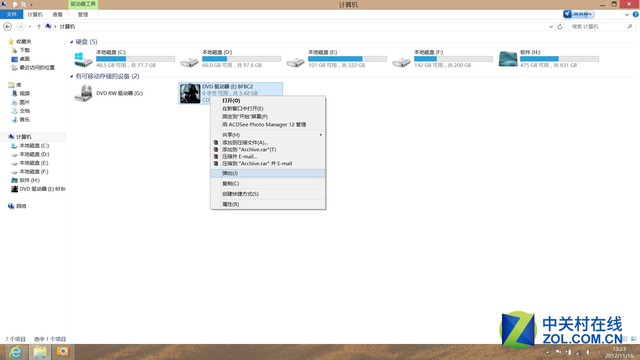Select 本地磁盘 (D:) drive icon

(189, 62)
